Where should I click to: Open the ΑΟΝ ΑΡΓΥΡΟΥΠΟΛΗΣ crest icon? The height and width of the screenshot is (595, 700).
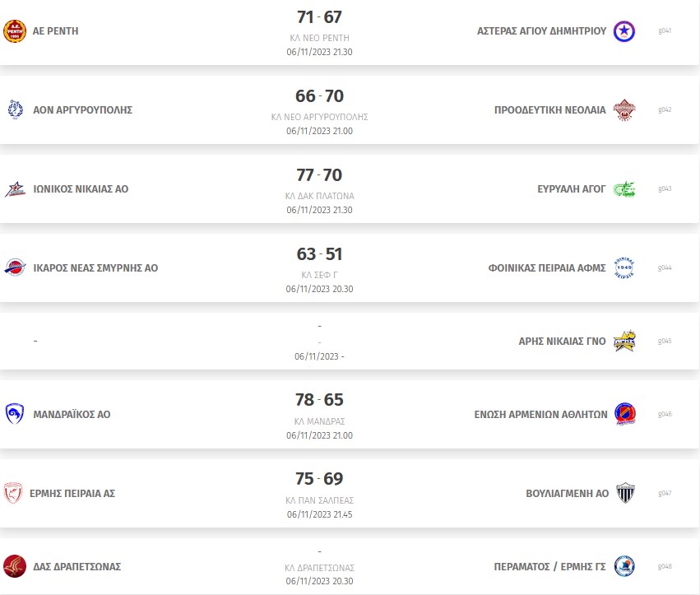click(x=15, y=110)
